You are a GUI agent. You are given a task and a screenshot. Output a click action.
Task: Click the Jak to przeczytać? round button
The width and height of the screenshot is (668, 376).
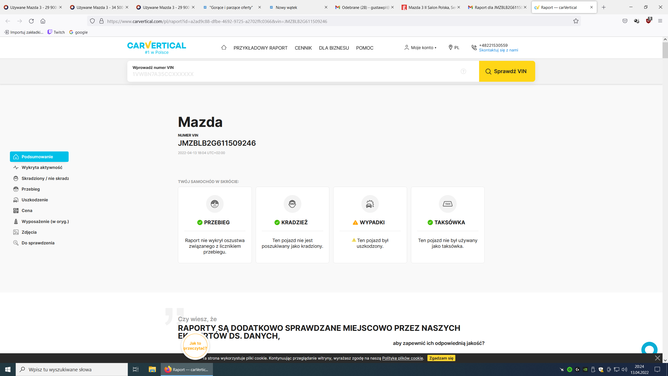coord(195,345)
